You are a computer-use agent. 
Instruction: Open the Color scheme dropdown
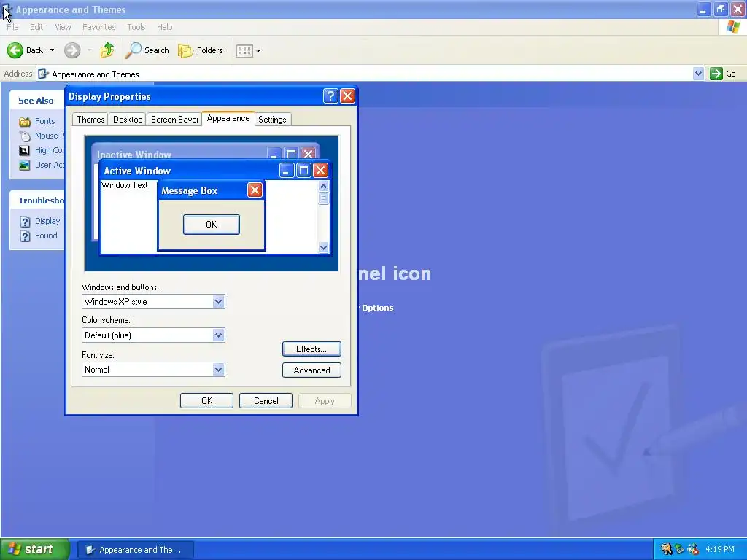(x=218, y=335)
